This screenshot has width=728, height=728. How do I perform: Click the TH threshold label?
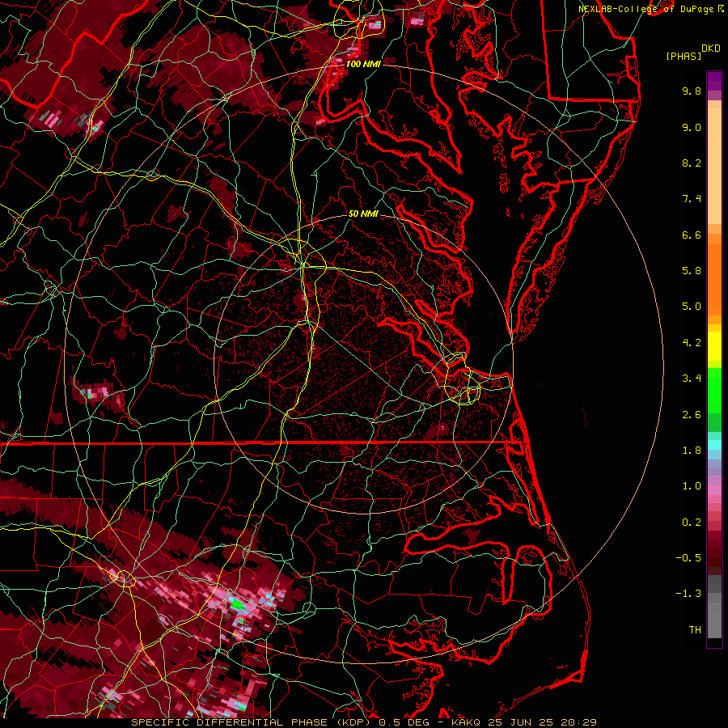click(695, 630)
